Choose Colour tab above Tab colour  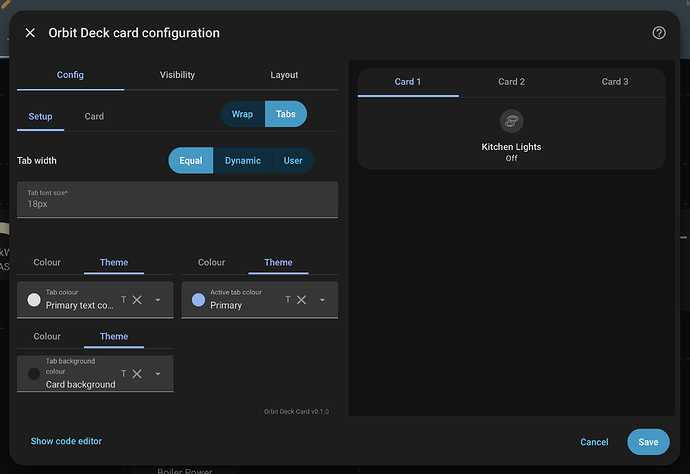[x=47, y=262]
